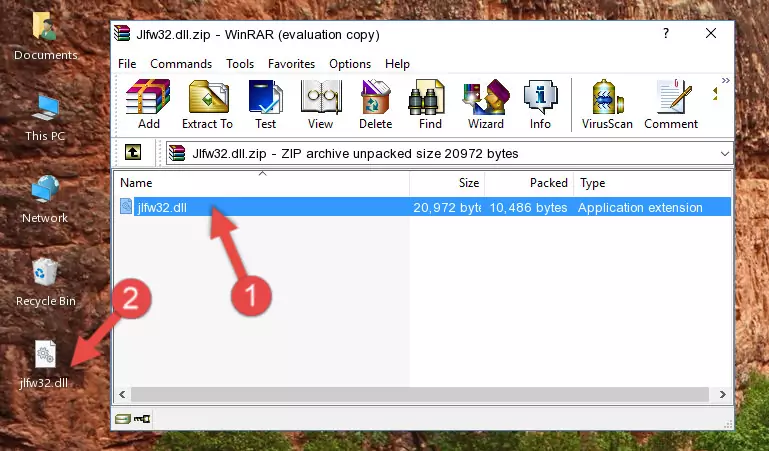
Task: Run the Test archive tool
Action: (x=265, y=104)
